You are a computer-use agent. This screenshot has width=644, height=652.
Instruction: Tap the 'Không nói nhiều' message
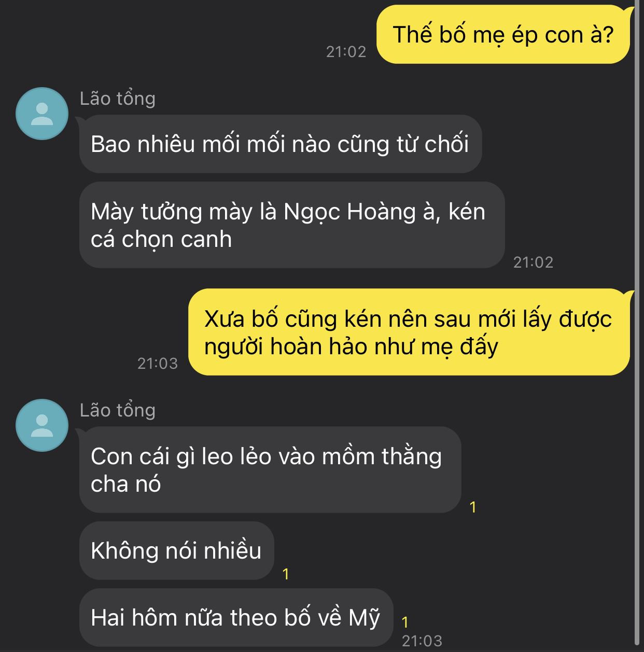click(176, 550)
